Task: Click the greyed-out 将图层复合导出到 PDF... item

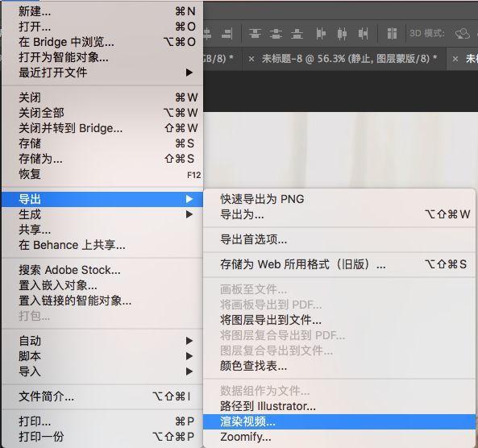Action: pyautogui.click(x=339, y=335)
